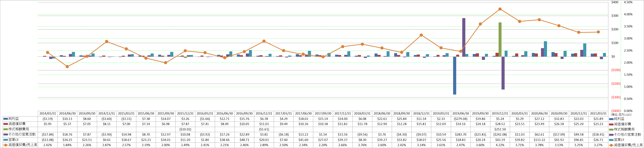Select the $62.61 cell
644x148 pixels.
coord(539,135)
